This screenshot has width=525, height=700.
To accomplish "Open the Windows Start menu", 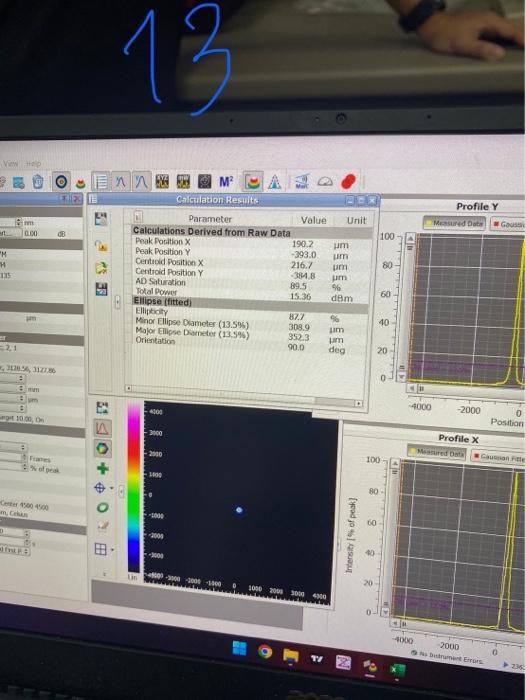I will 239,648.
